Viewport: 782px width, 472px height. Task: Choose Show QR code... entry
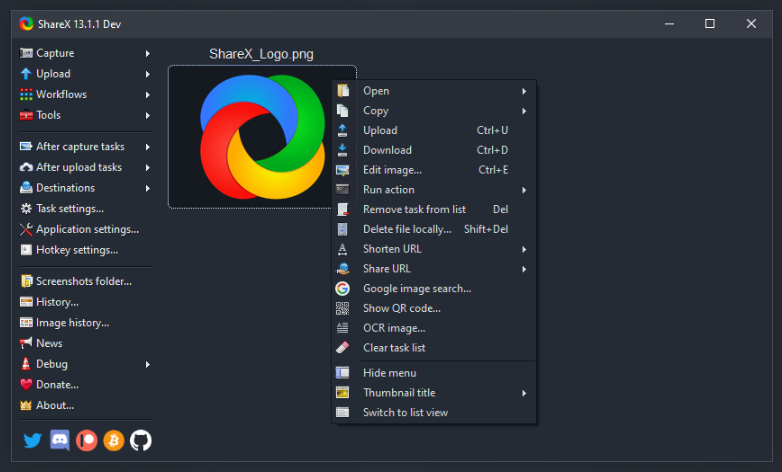[434, 308]
